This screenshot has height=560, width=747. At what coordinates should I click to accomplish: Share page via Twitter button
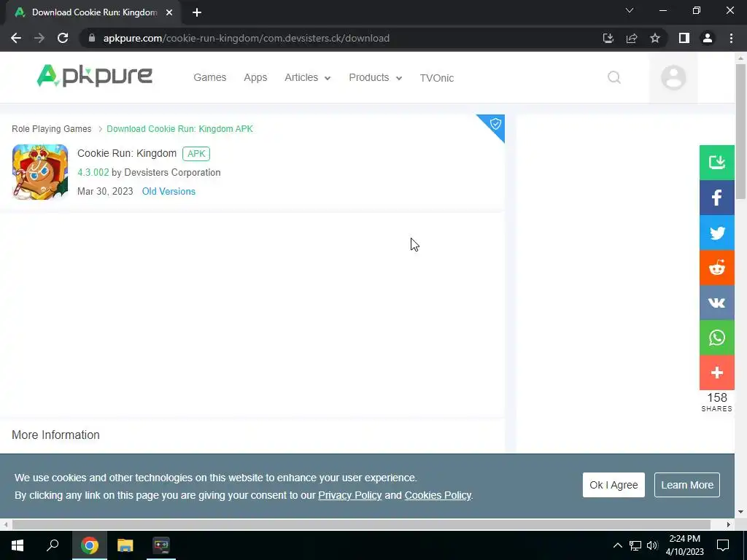coord(716,233)
